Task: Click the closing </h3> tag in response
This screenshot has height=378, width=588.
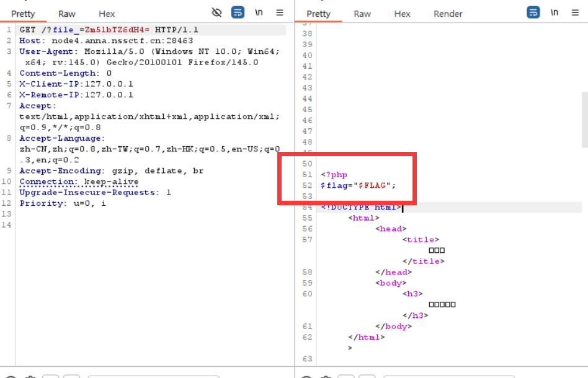Action: [415, 316]
